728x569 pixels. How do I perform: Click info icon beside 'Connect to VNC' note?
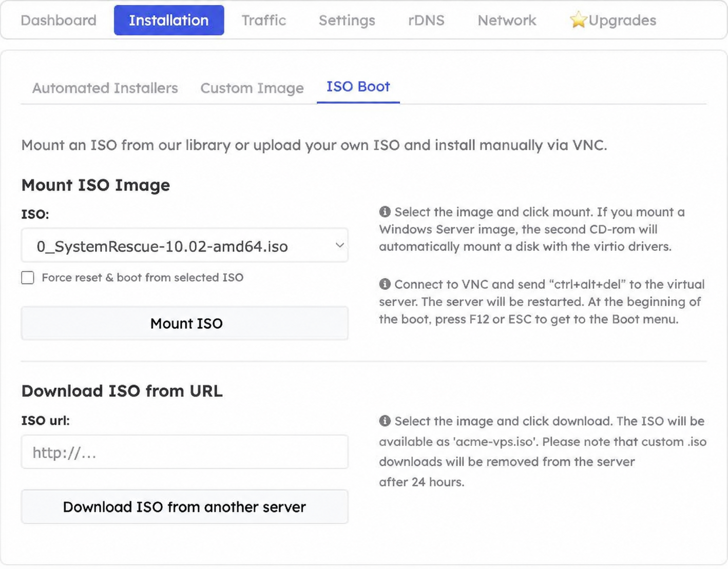(385, 284)
